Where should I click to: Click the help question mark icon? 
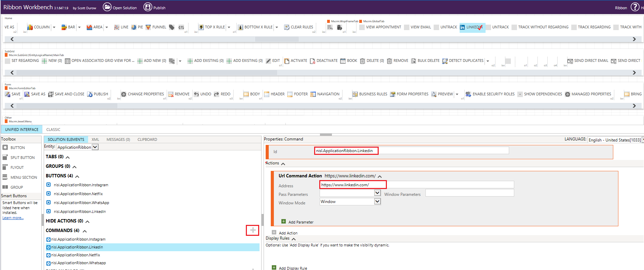coord(635,7)
